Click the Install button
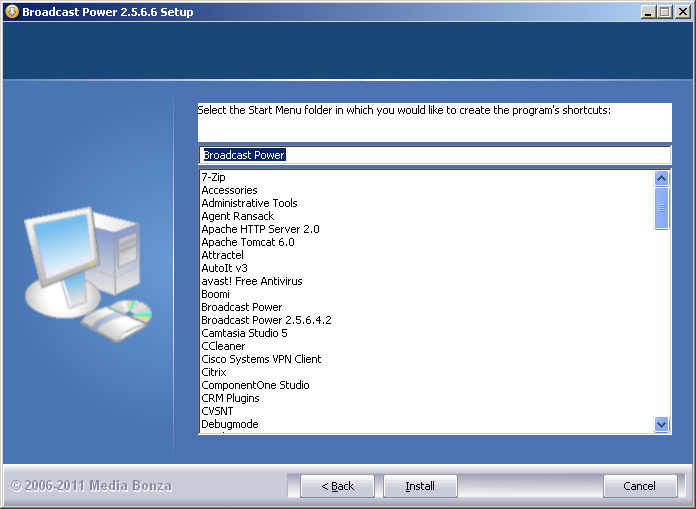 [x=420, y=486]
